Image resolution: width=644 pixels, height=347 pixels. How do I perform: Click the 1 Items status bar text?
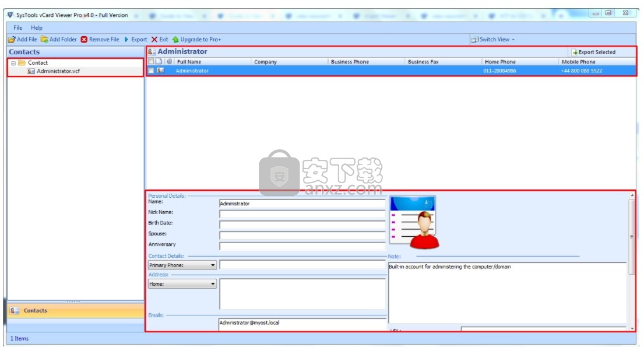(x=19, y=339)
